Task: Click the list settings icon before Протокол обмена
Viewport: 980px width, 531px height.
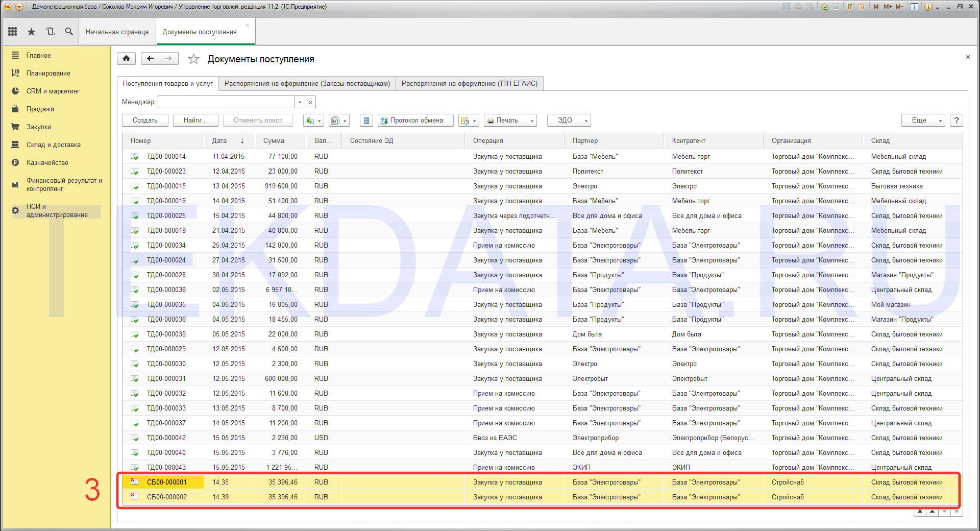Action: point(366,120)
